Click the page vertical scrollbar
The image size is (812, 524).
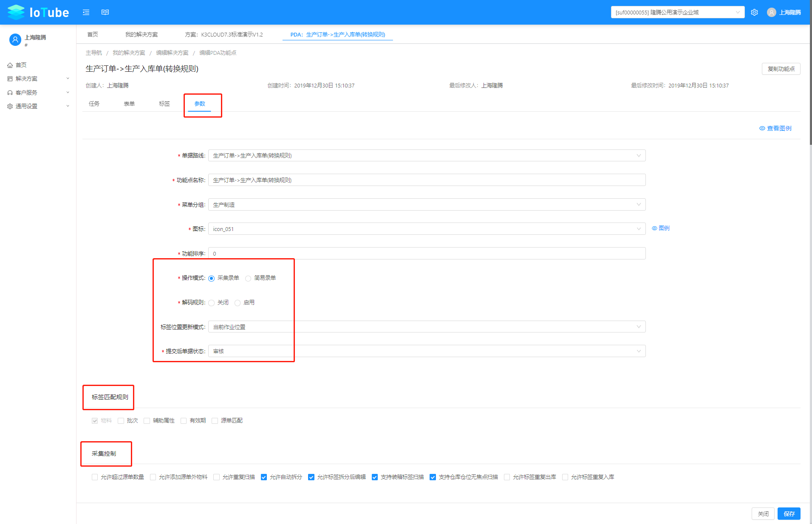811,72
